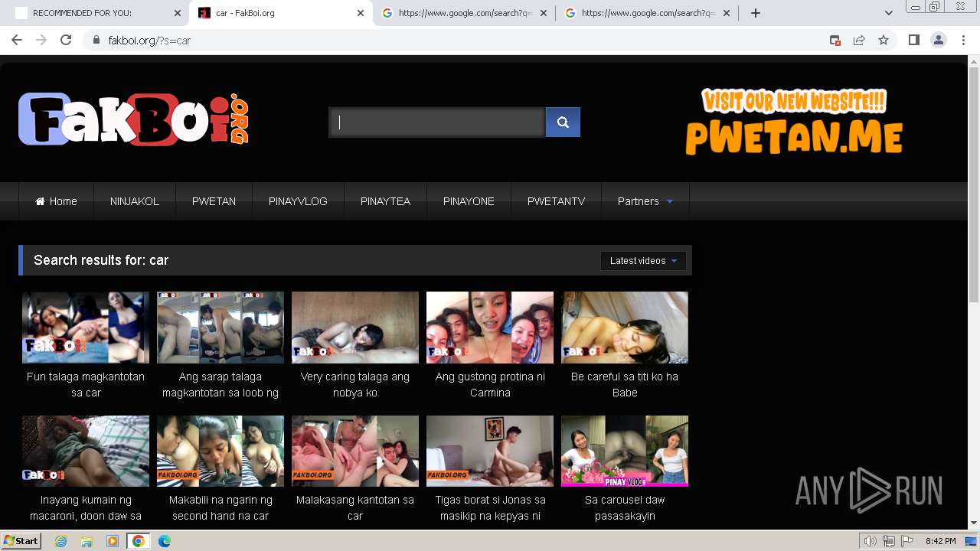Close the 'RECOMMENDED FOR YOU' tab
Screen dimensions: 980x551
click(x=177, y=13)
